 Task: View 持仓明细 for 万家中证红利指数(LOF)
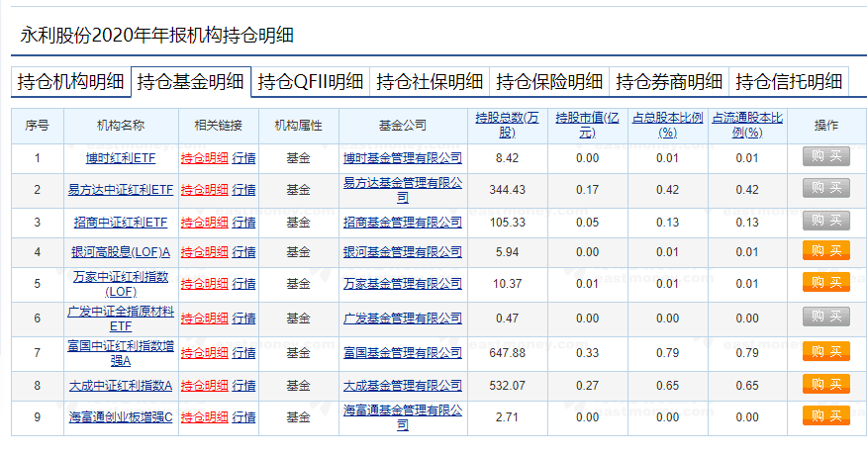pyautogui.click(x=204, y=284)
